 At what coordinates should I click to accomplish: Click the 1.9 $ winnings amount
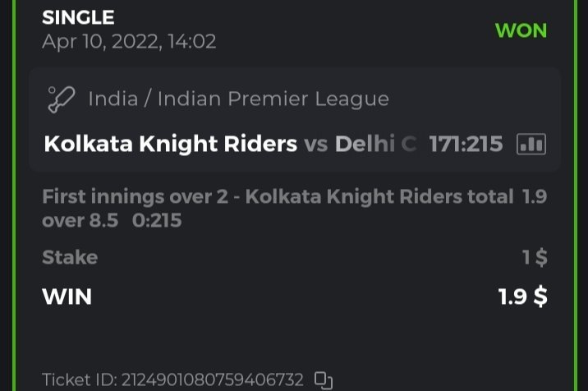523,296
